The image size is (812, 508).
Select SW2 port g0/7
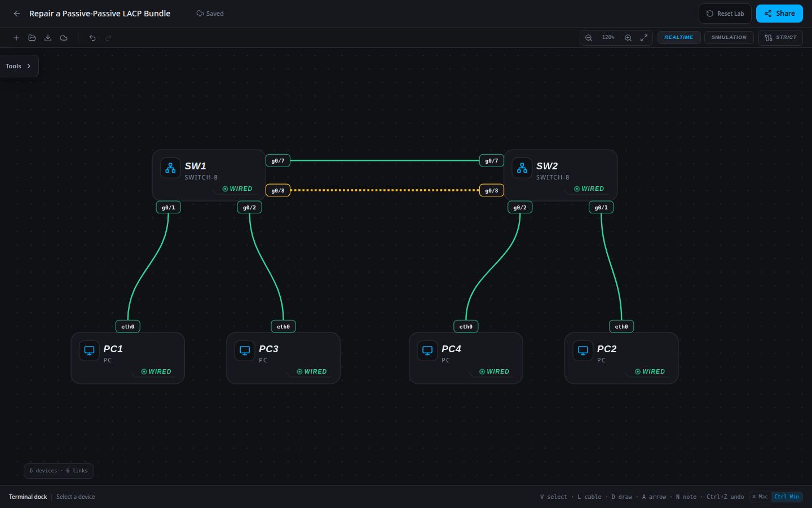tap(492, 161)
